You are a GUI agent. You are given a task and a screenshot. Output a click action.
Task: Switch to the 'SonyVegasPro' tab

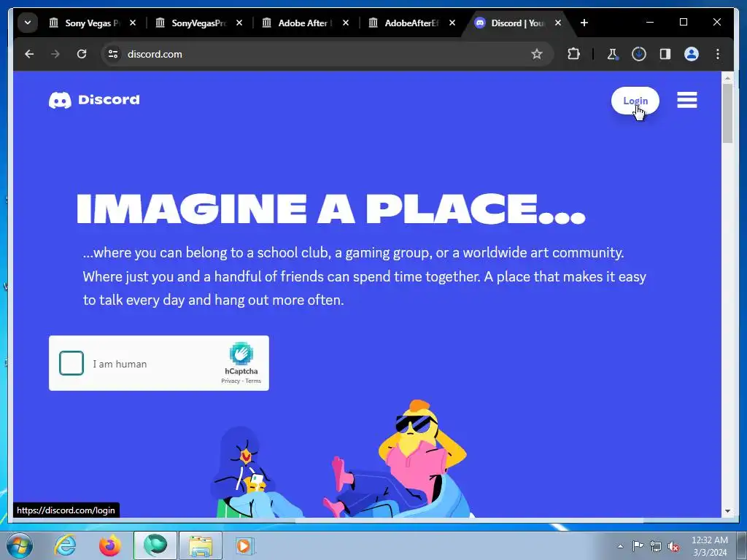(199, 23)
